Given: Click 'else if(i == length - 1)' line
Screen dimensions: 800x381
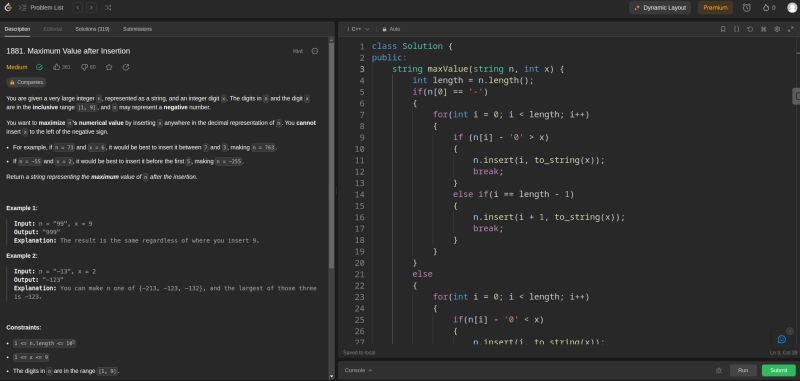Looking at the screenshot, I should coord(513,194).
